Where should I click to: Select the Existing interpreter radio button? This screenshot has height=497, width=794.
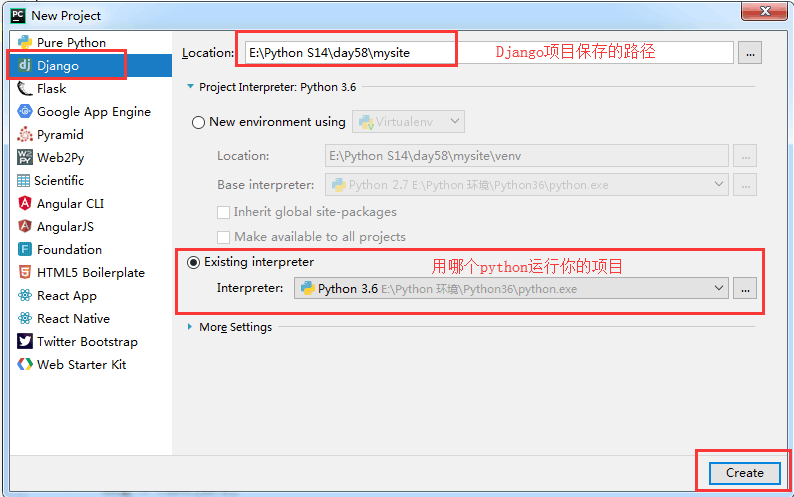pyautogui.click(x=193, y=262)
